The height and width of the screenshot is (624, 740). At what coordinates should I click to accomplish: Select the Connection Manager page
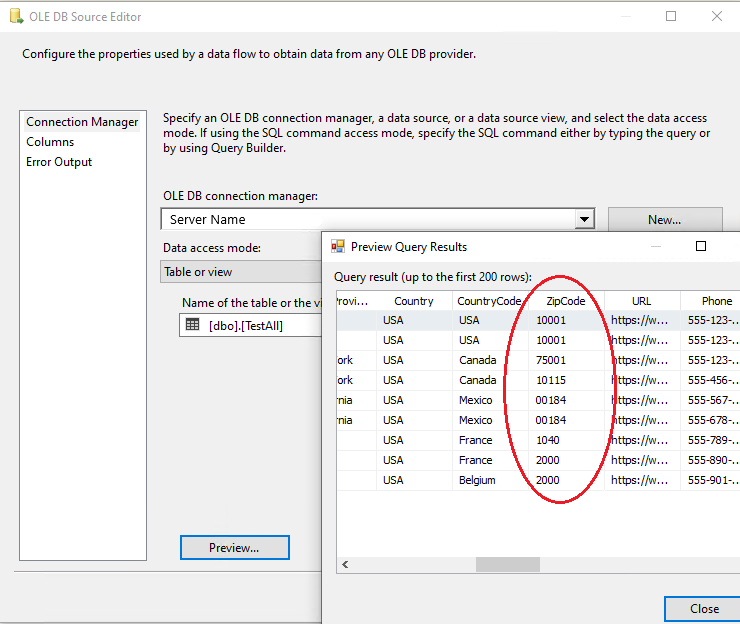pyautogui.click(x=82, y=122)
